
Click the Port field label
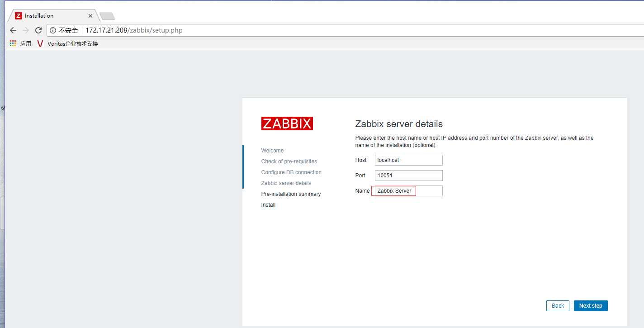360,176
